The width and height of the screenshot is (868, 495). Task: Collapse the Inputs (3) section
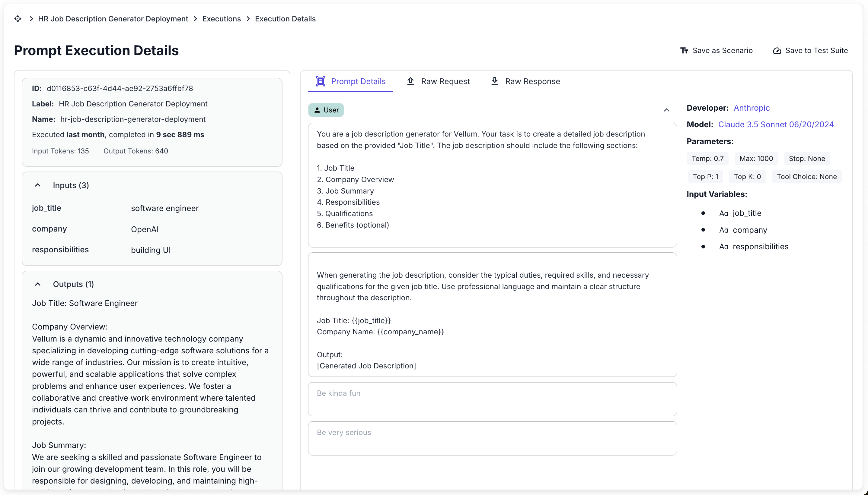[38, 185]
